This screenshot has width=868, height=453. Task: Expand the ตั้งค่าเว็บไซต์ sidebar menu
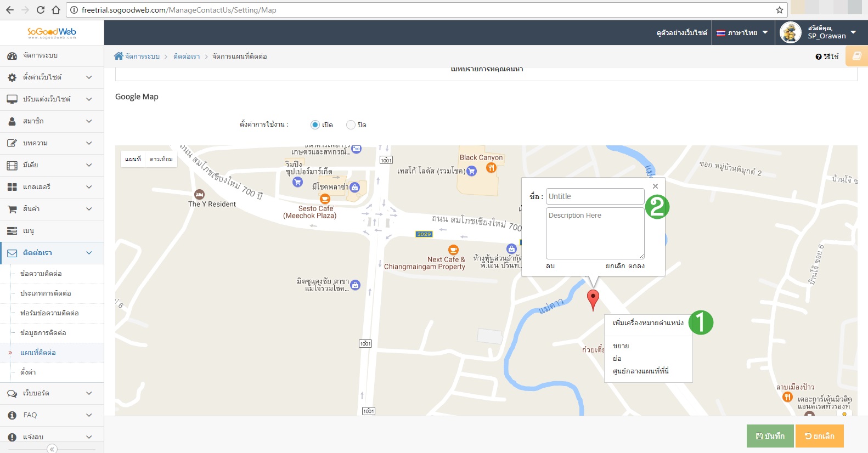click(52, 77)
